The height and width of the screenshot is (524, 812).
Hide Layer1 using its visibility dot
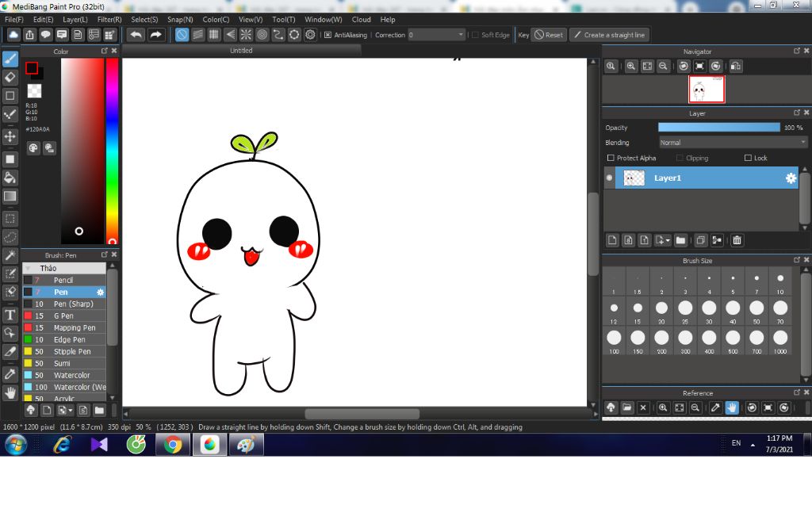(610, 178)
